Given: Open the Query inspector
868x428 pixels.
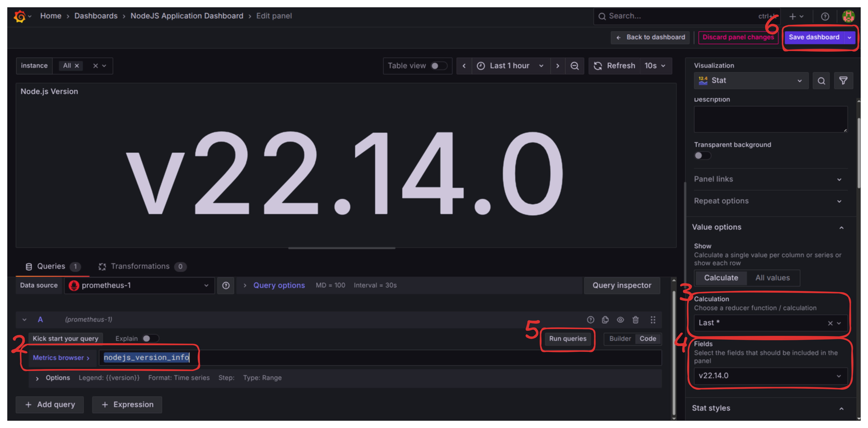Looking at the screenshot, I should [622, 285].
